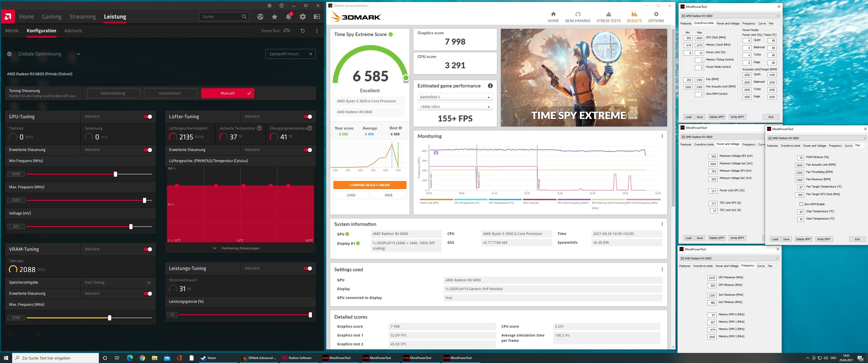The image size is (868, 363).
Task: Open the tuning more-options kebab menu
Action: coord(317,31)
